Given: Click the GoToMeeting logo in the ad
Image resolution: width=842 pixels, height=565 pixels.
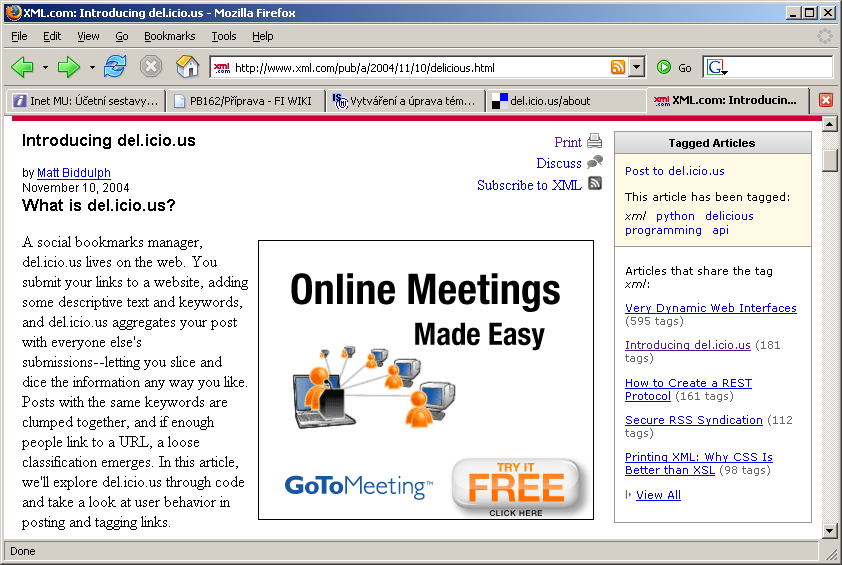Looking at the screenshot, I should click(359, 486).
